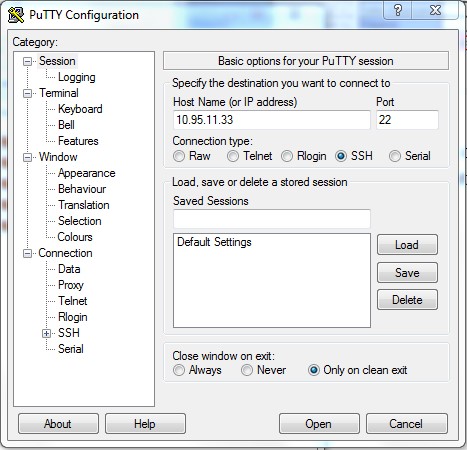Open the Session category
The image size is (467, 450).
coord(57,61)
